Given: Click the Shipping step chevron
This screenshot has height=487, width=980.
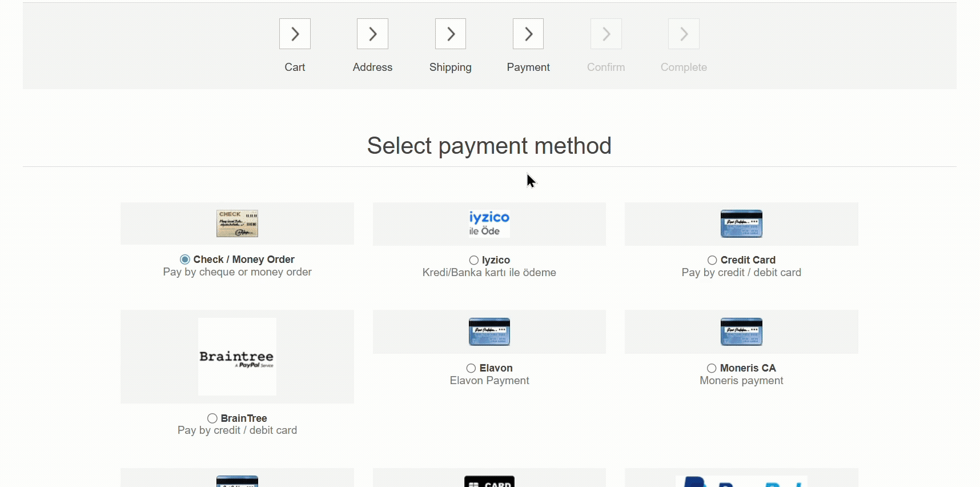Looking at the screenshot, I should point(451,34).
